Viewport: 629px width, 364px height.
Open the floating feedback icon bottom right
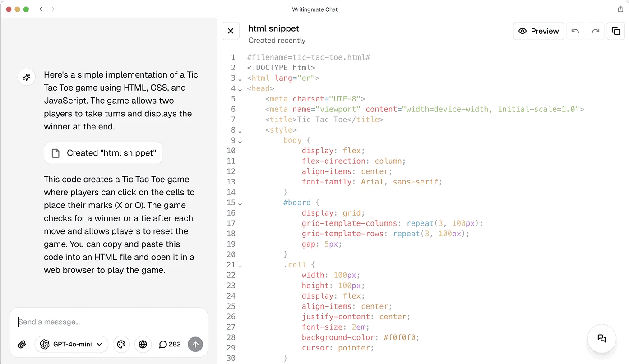tap(601, 339)
